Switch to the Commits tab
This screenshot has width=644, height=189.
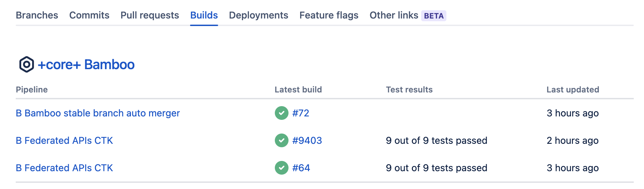point(89,15)
